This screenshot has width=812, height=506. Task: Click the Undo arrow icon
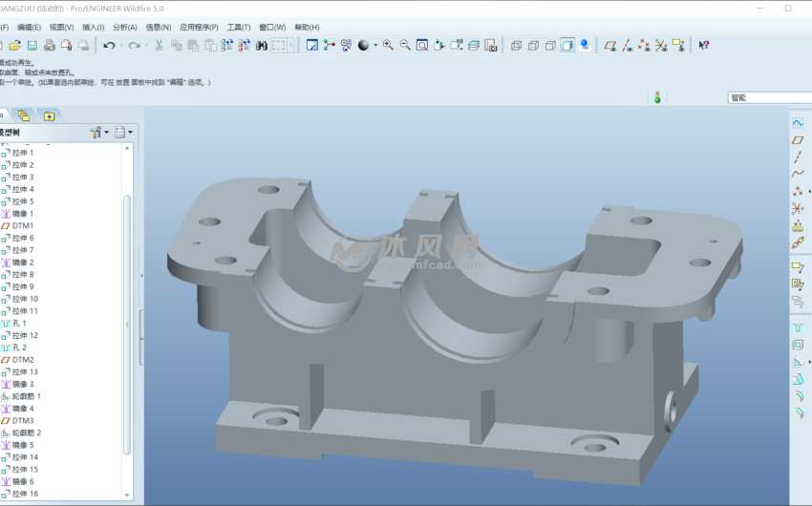[x=110, y=45]
